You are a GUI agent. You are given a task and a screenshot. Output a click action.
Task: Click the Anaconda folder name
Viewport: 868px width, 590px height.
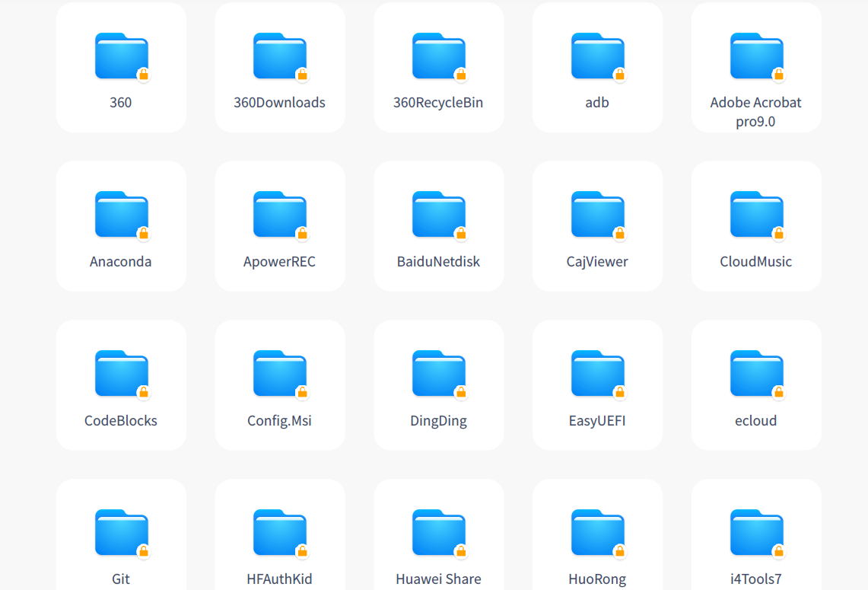pos(121,261)
